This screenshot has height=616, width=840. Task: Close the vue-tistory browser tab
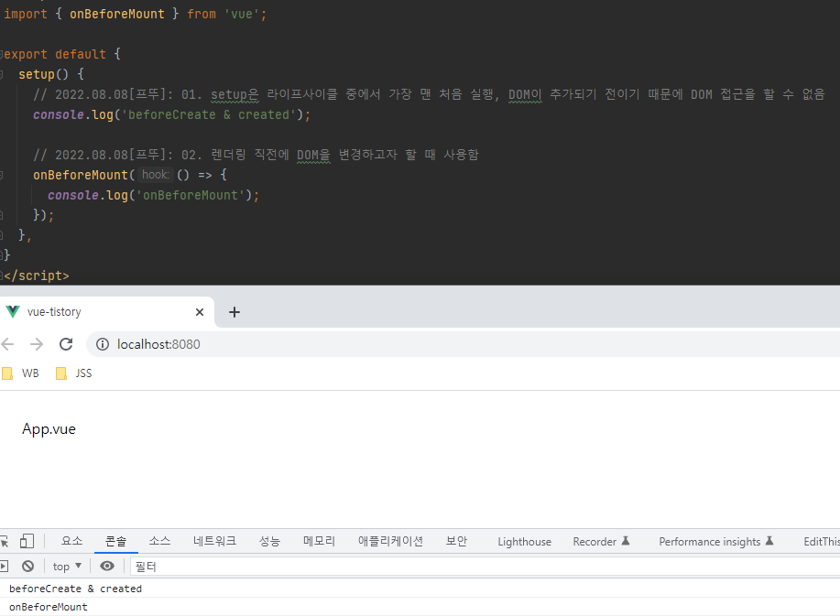pyautogui.click(x=200, y=312)
